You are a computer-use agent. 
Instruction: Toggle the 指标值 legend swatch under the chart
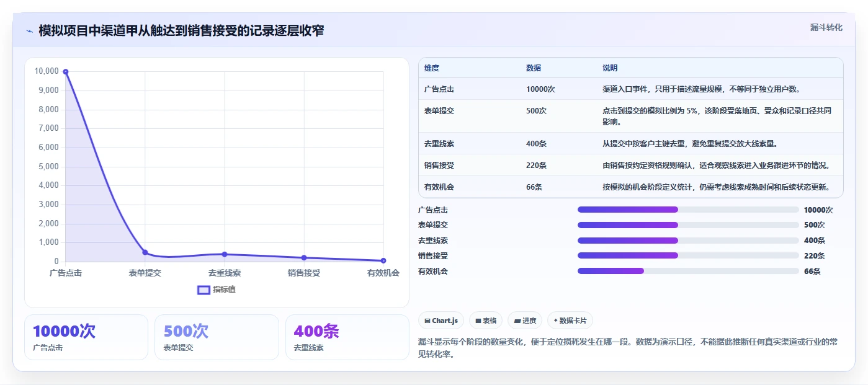point(204,290)
